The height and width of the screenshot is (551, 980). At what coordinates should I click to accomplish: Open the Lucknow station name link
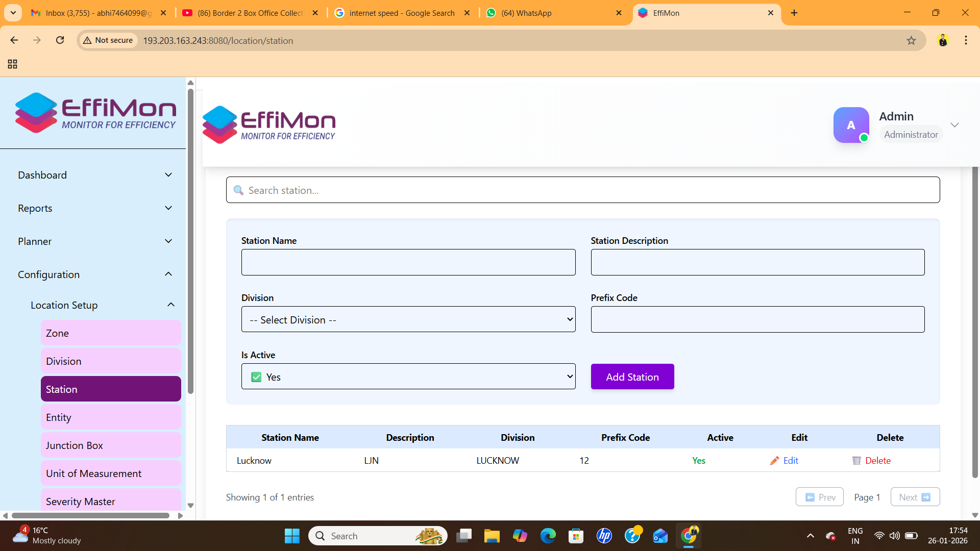point(254,460)
